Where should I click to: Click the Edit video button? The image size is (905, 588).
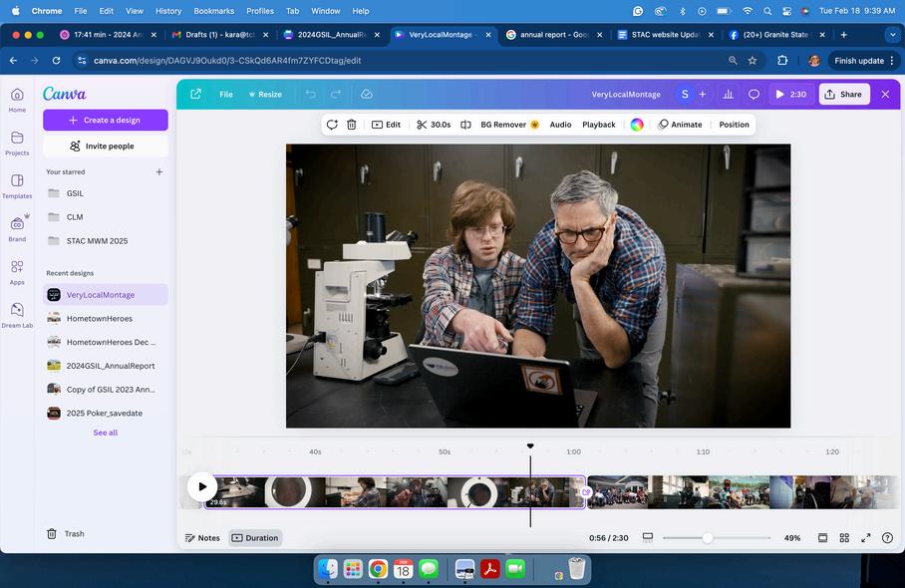pos(386,125)
